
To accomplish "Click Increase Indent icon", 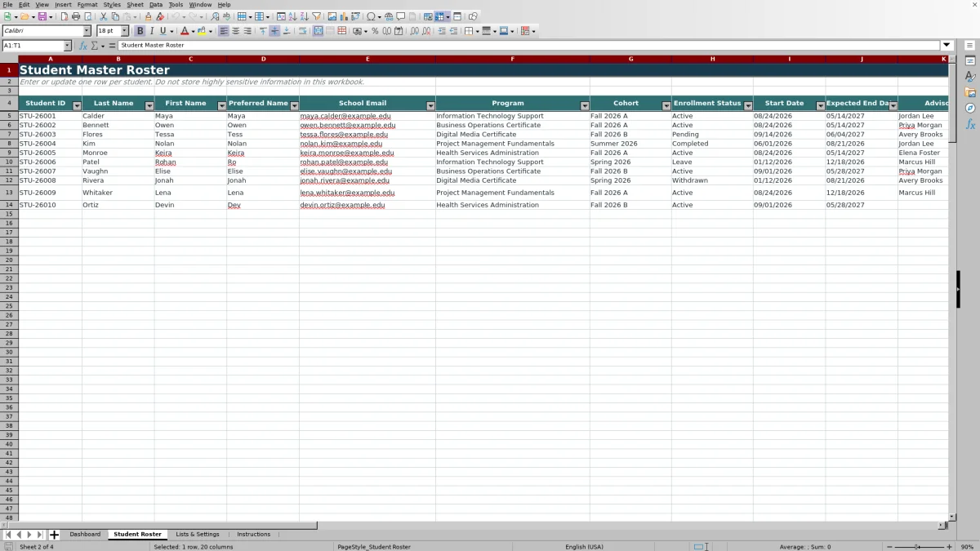I will pyautogui.click(x=442, y=31).
